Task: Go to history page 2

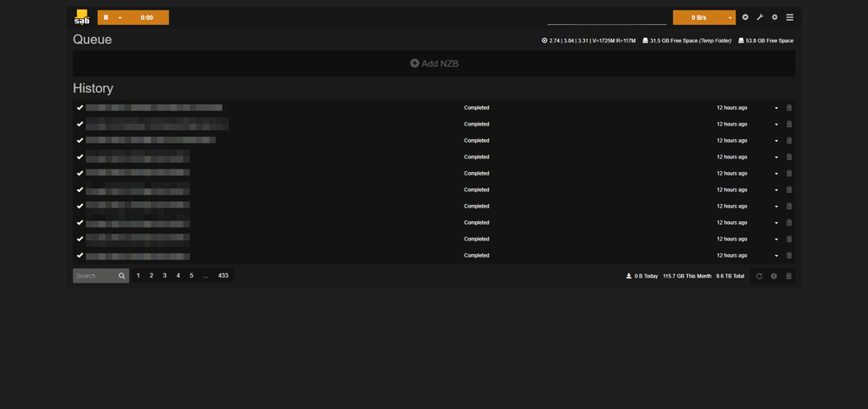Action: [x=151, y=276]
